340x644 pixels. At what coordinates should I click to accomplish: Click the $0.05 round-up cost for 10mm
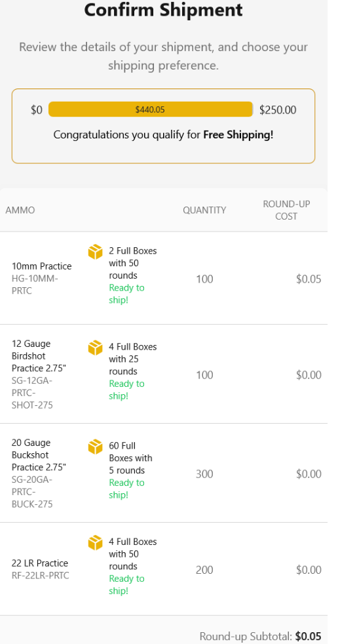tap(309, 279)
